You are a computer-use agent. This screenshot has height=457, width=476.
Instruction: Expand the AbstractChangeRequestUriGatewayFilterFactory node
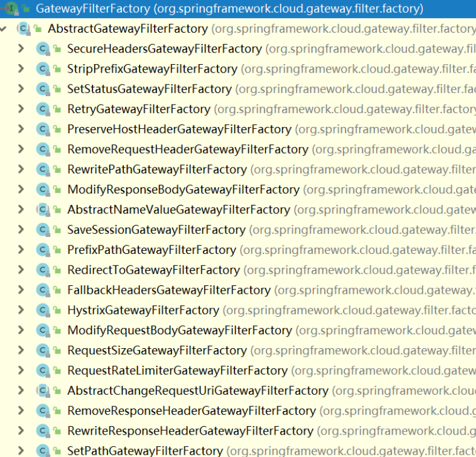point(21,391)
